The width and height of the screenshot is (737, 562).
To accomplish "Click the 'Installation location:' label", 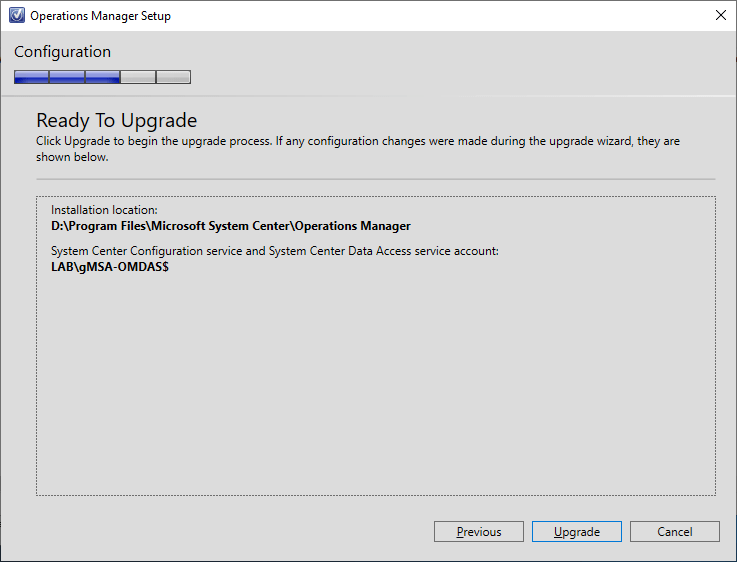I will (104, 210).
